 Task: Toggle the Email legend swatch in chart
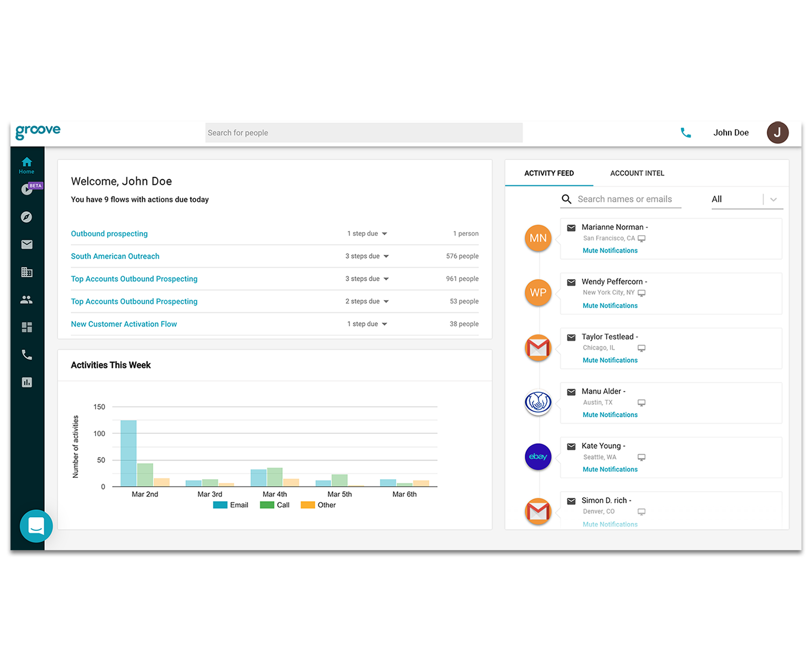pos(220,505)
